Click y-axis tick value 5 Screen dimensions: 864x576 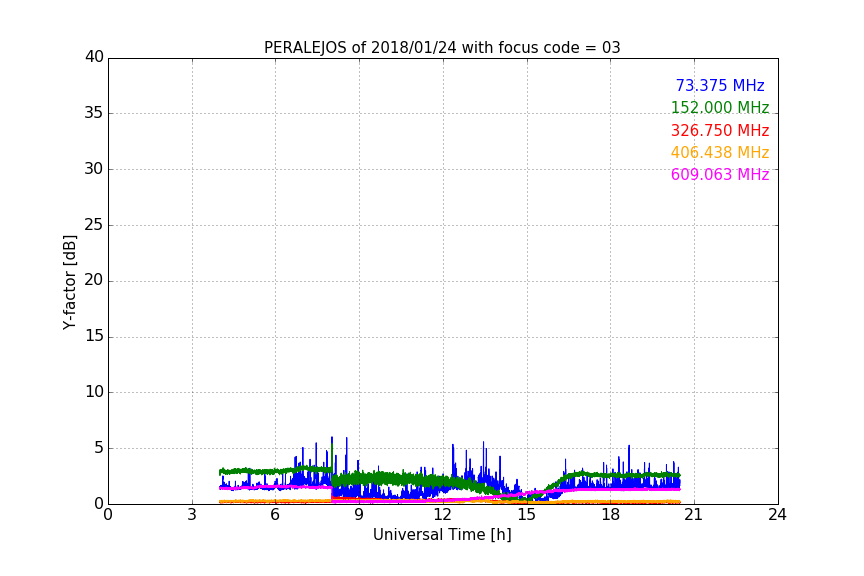[x=99, y=448]
